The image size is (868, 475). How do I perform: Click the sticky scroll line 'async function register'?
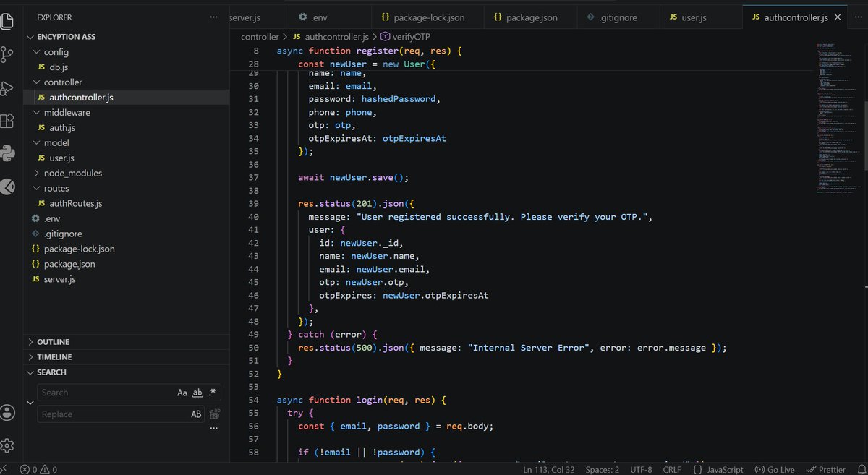point(369,51)
